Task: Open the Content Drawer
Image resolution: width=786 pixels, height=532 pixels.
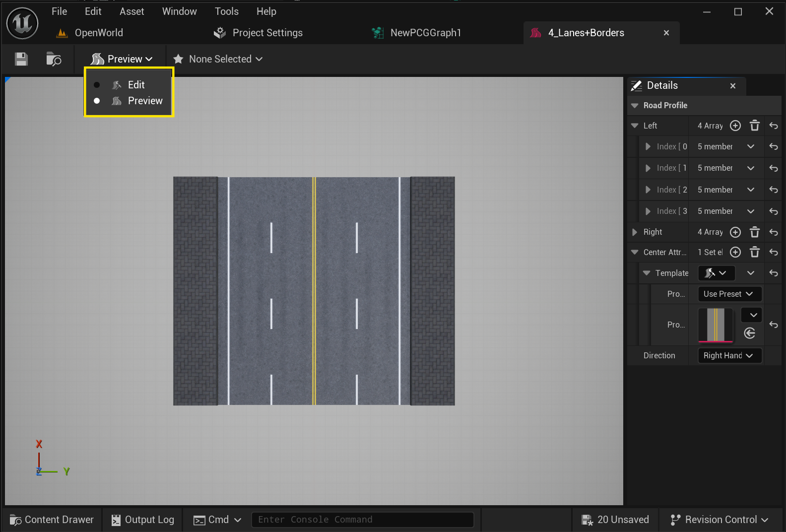Action: (52, 520)
